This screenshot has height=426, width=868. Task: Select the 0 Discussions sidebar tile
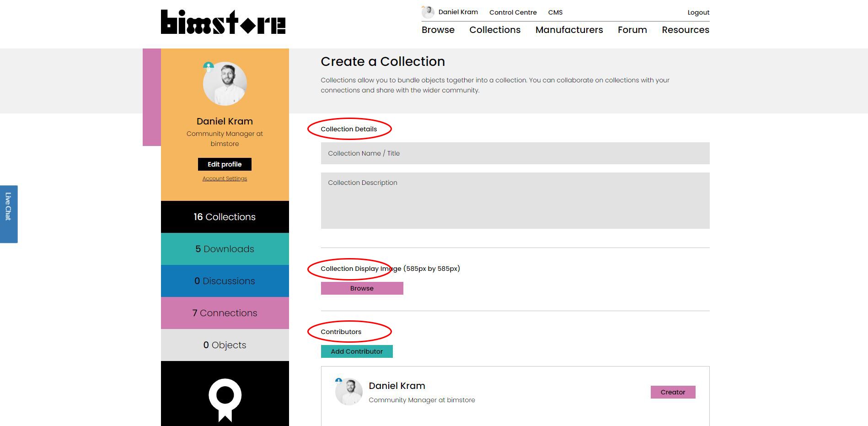(x=225, y=281)
